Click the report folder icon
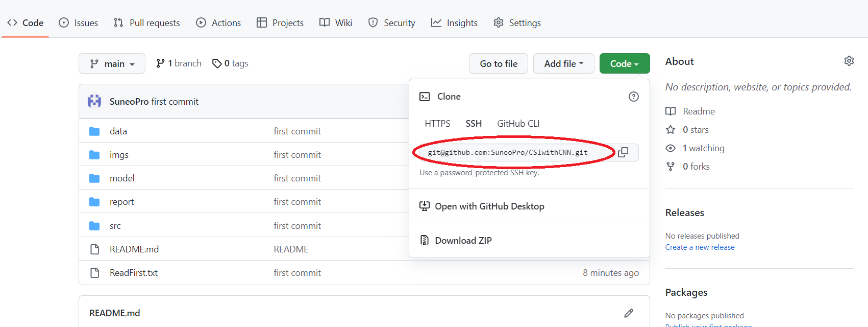The width and height of the screenshot is (868, 327). pos(94,202)
